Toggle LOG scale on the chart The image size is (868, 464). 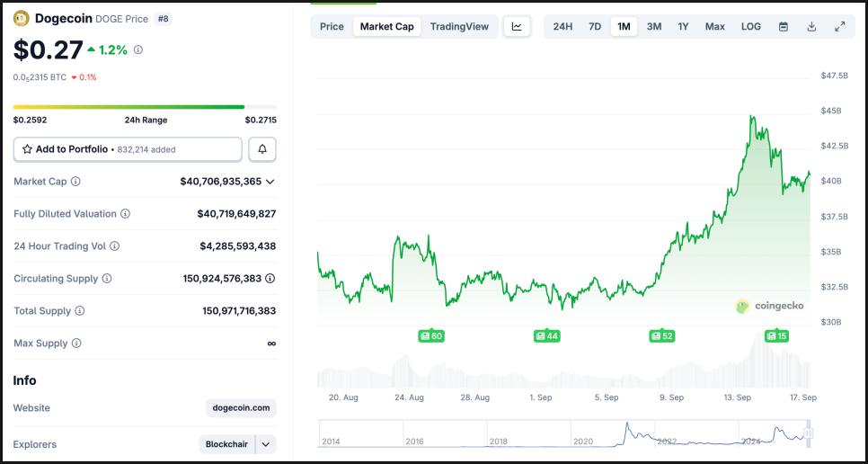tap(751, 27)
